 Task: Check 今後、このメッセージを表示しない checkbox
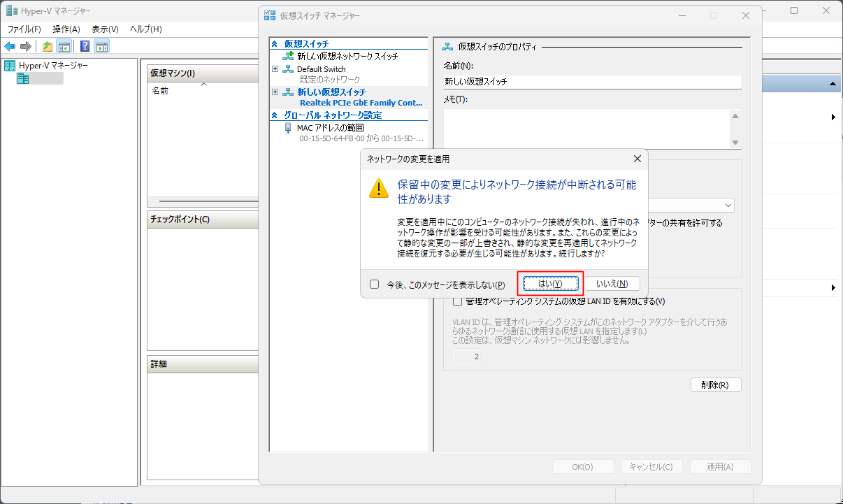pos(375,285)
